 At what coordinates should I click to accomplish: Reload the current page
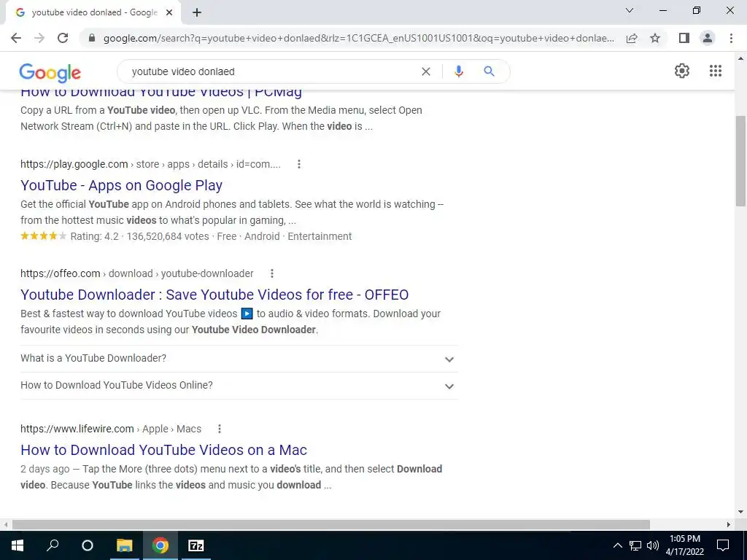click(x=63, y=38)
